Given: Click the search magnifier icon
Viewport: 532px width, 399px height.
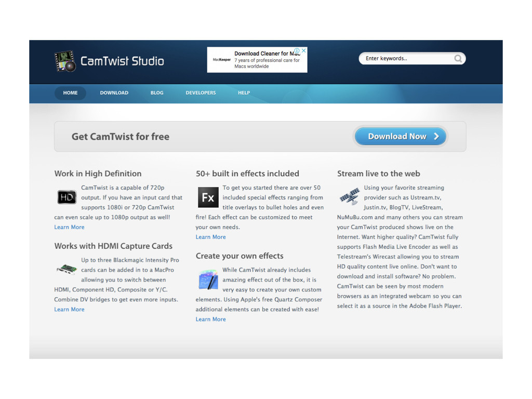Looking at the screenshot, I should pyautogui.click(x=458, y=59).
